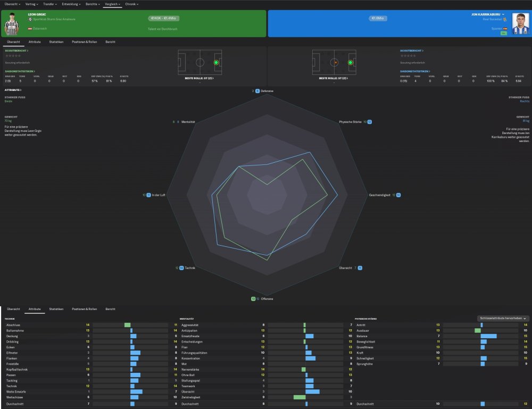Click Jon Karrikaburu's pitch position diagram

(x=334, y=62)
